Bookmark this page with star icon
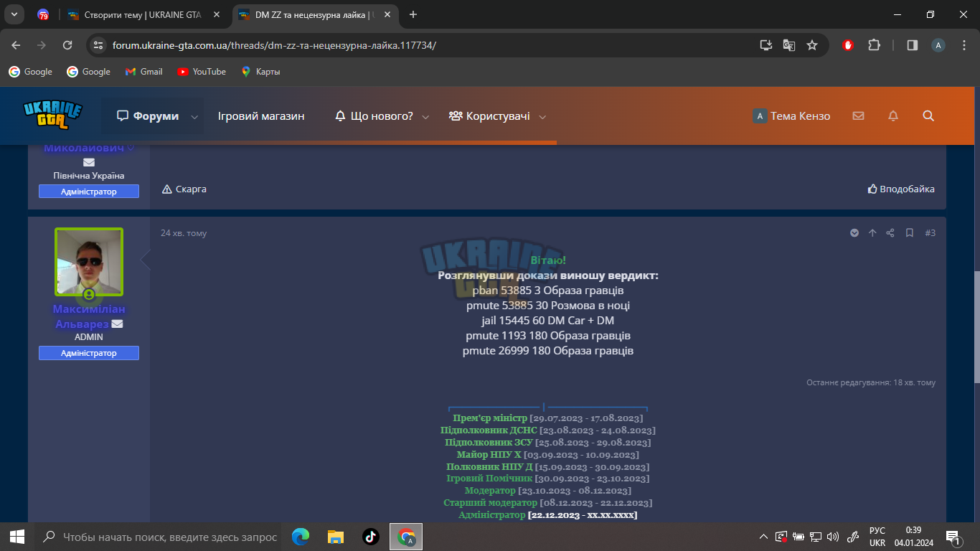The image size is (980, 551). pyautogui.click(x=812, y=44)
